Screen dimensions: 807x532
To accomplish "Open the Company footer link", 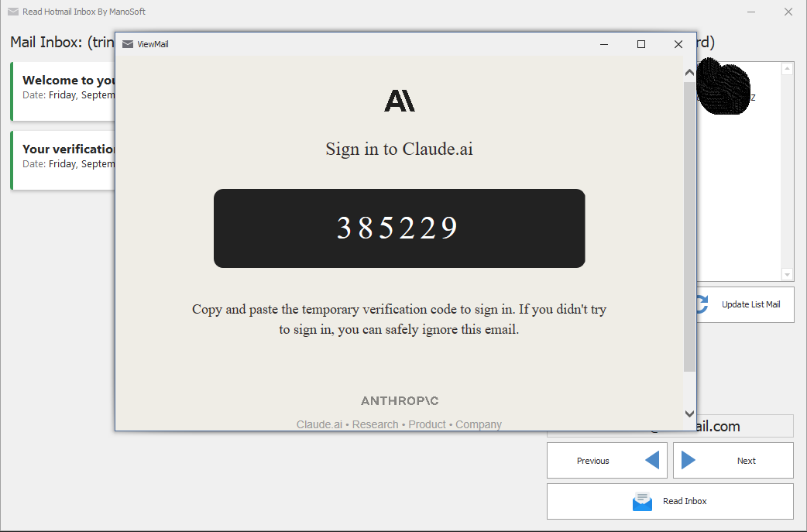I will (x=479, y=424).
